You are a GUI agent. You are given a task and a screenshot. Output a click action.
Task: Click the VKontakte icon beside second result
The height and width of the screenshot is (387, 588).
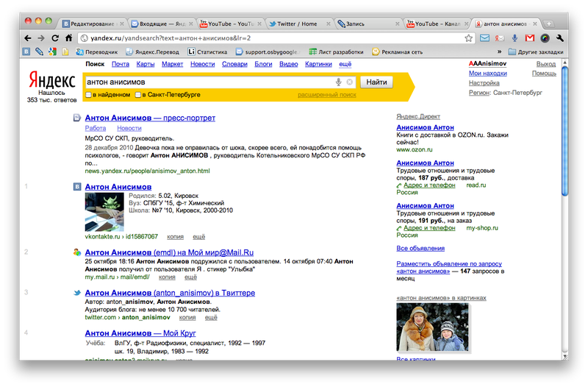click(x=77, y=187)
